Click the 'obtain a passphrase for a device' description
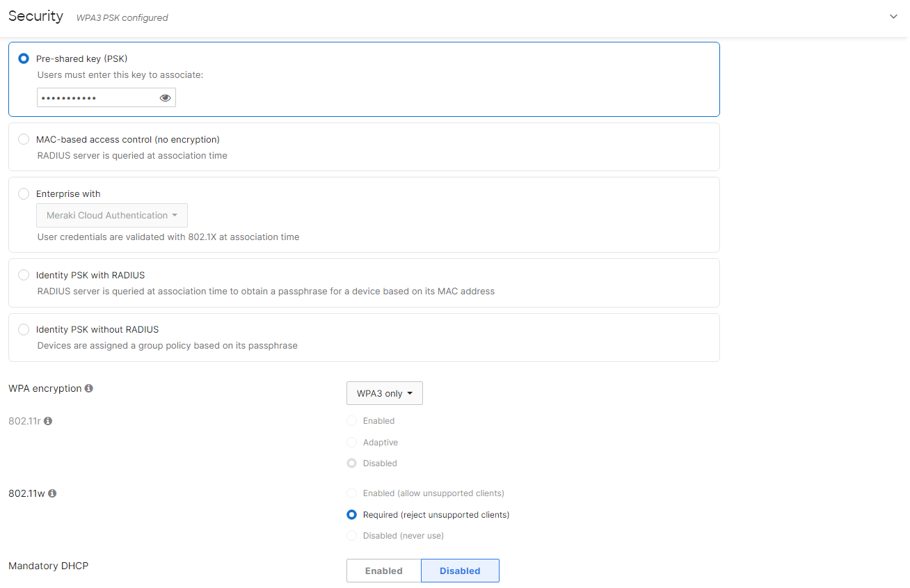 [x=266, y=291]
